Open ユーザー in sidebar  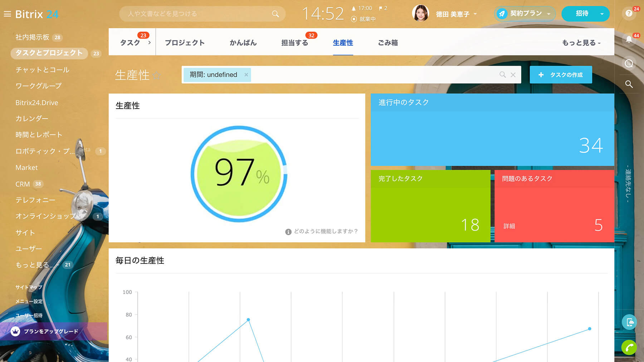point(29,249)
